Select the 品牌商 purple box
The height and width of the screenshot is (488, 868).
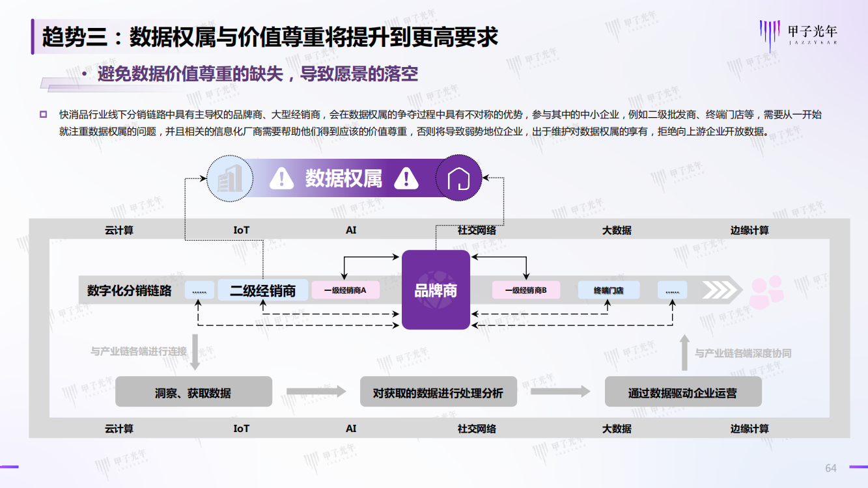436,290
